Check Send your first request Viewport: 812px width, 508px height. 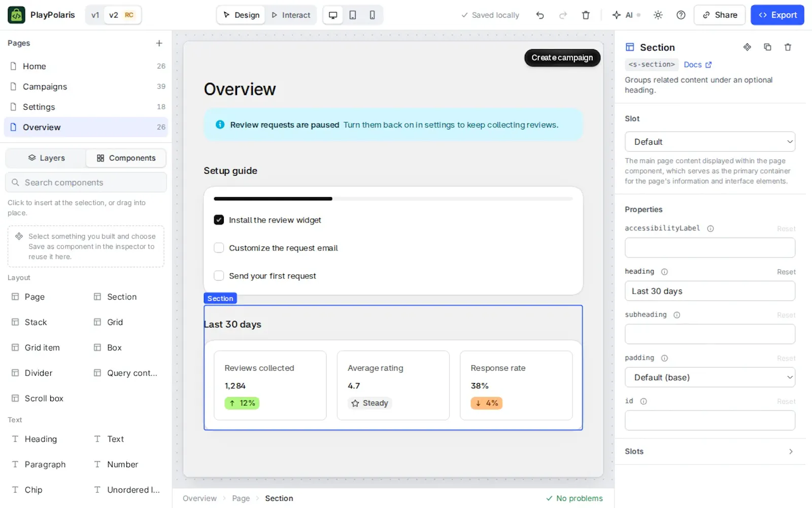point(219,276)
